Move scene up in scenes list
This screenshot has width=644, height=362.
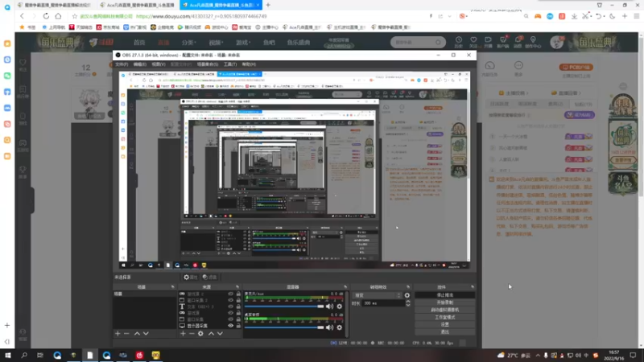pyautogui.click(x=137, y=334)
